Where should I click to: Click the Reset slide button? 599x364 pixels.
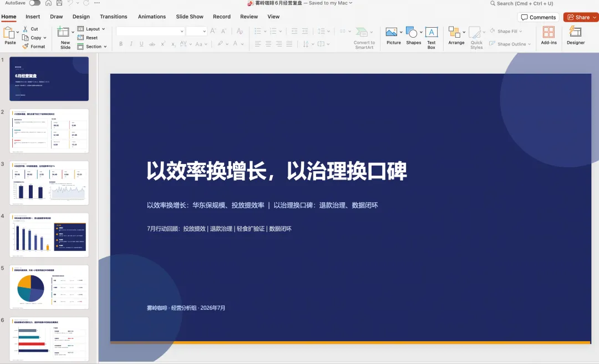click(x=88, y=38)
